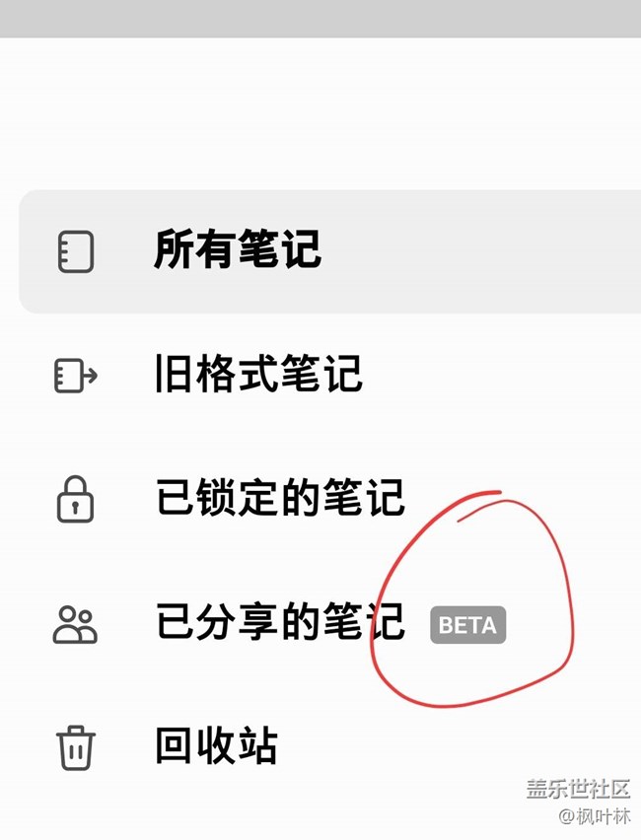Open the 回收站 text entry
Image resolution: width=641 pixels, height=840 pixels.
[x=217, y=745]
